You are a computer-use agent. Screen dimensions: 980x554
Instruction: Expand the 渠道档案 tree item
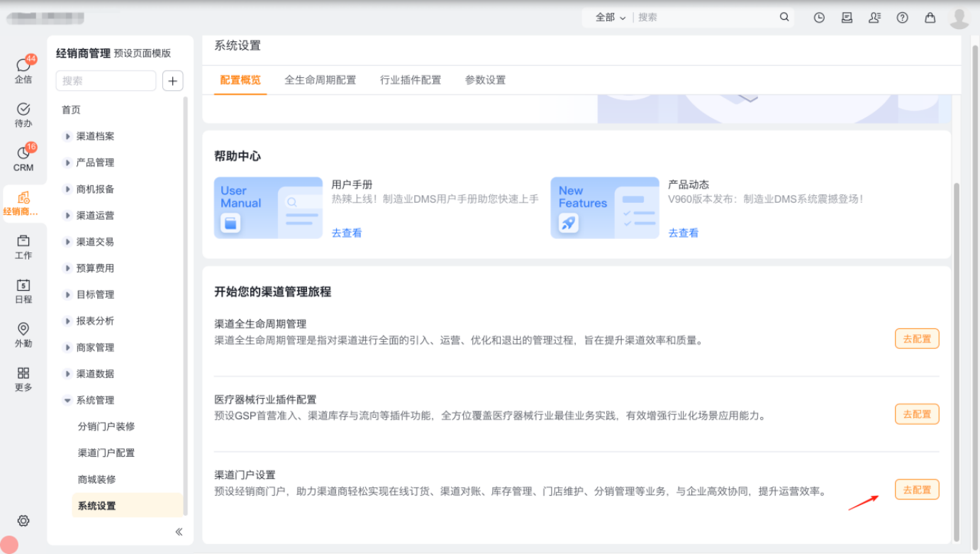click(x=67, y=136)
